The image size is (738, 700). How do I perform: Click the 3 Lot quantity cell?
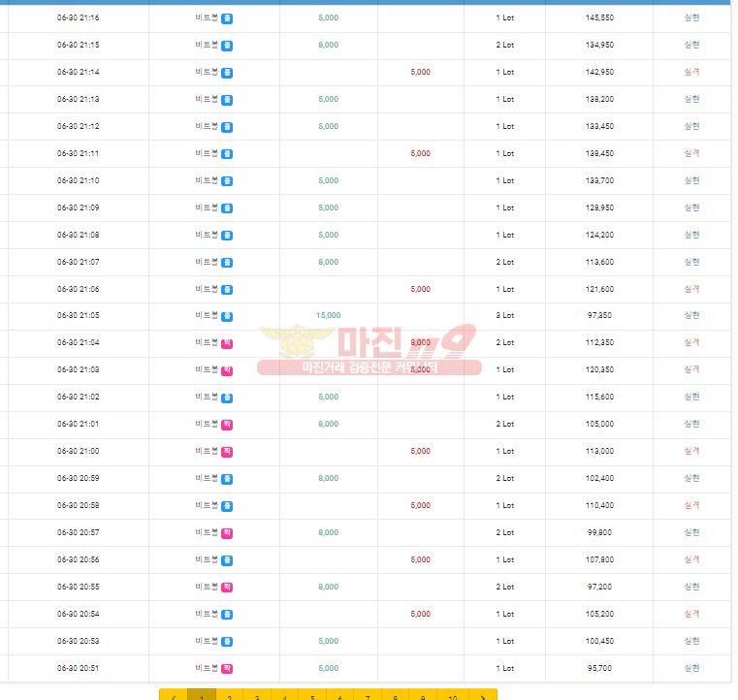coord(505,316)
